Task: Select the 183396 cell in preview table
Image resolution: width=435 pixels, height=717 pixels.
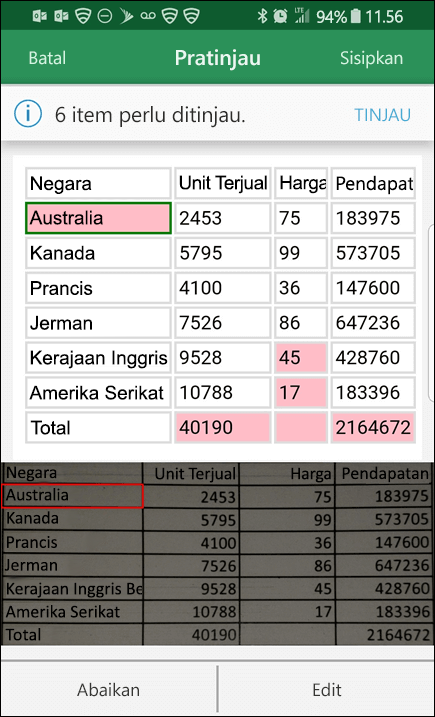Action: tap(373, 392)
